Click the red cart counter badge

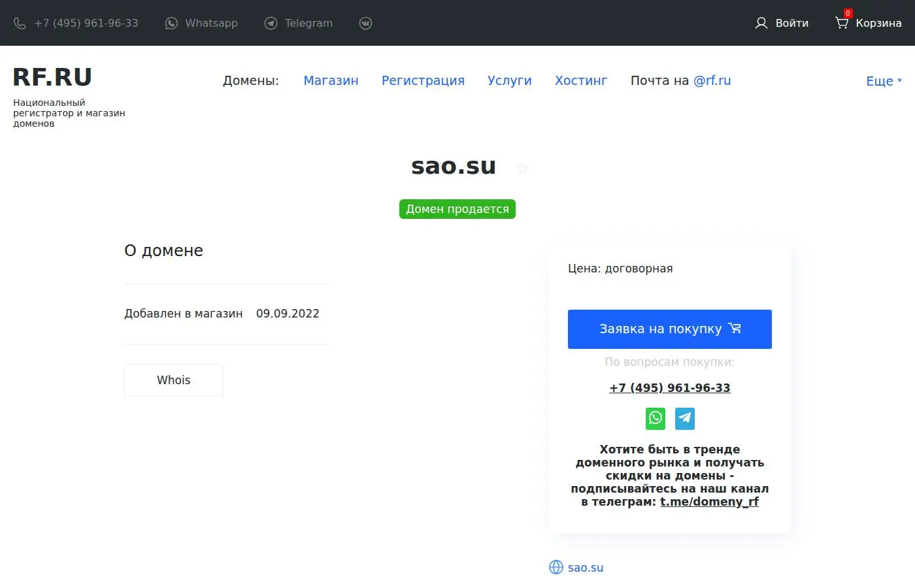(x=848, y=13)
